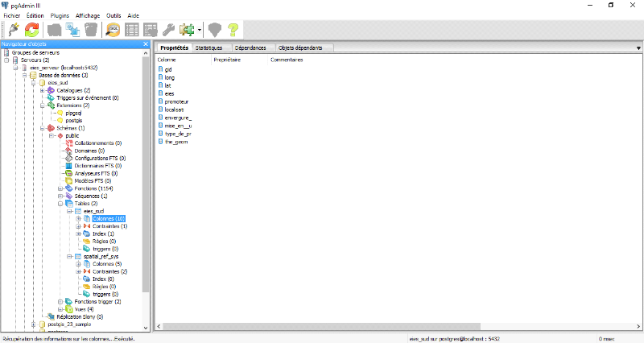Open the Aide menu
Image resolution: width=644 pixels, height=343 pixels.
[133, 15]
